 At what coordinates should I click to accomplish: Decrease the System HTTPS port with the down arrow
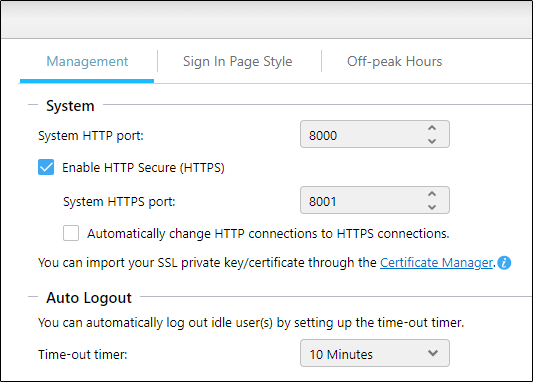pyautogui.click(x=432, y=207)
